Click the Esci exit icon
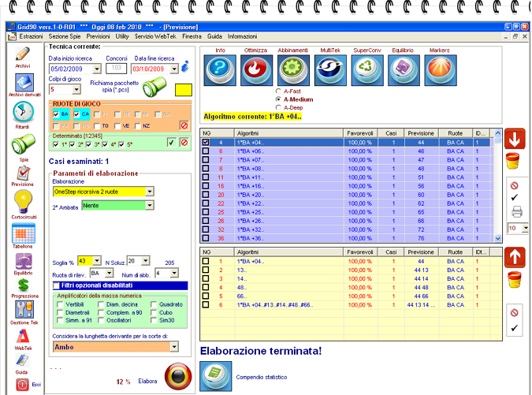The height and width of the screenshot is (395, 532). (x=22, y=385)
